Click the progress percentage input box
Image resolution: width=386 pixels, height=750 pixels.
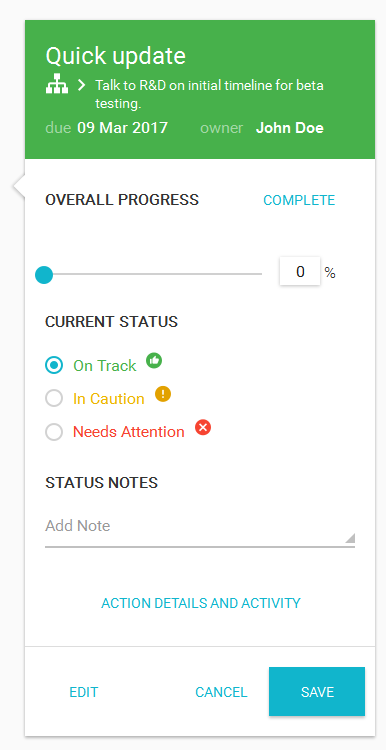[x=300, y=271]
